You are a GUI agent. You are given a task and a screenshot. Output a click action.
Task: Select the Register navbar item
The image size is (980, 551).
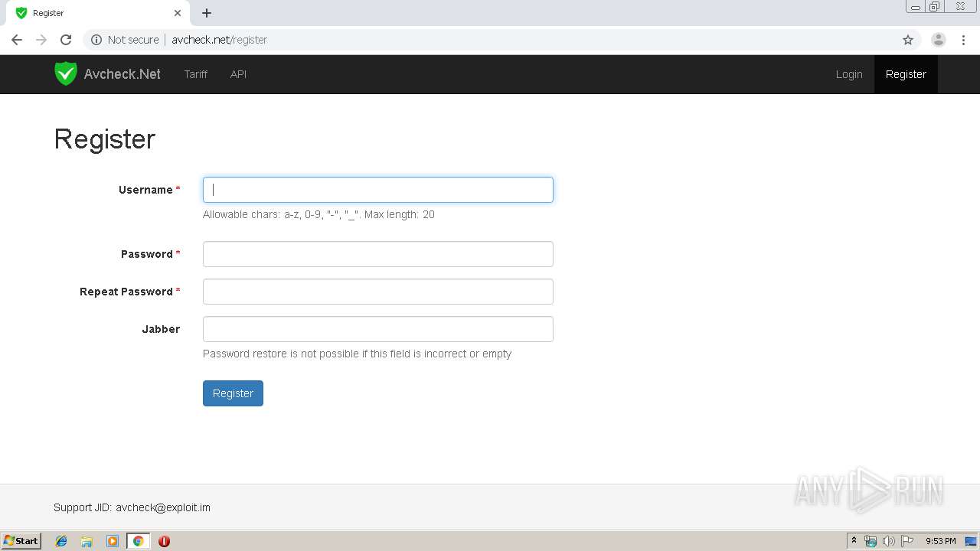pos(906,74)
